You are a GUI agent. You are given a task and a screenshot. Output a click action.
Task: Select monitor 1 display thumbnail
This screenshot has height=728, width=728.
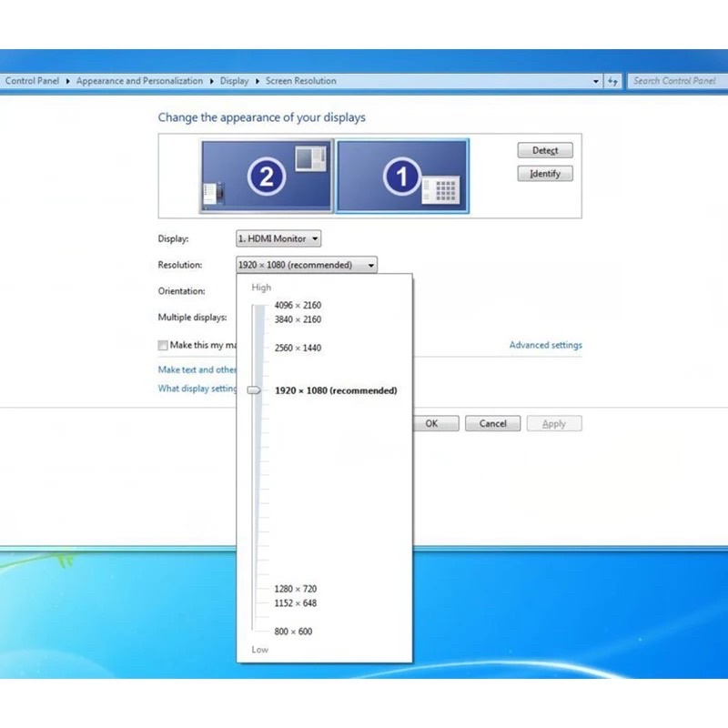click(402, 176)
